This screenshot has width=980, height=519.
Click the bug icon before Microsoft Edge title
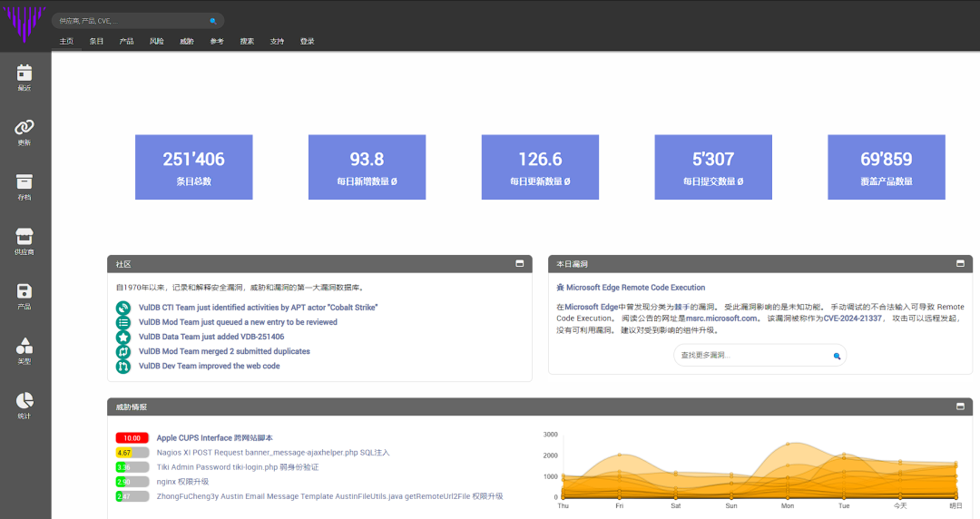561,288
